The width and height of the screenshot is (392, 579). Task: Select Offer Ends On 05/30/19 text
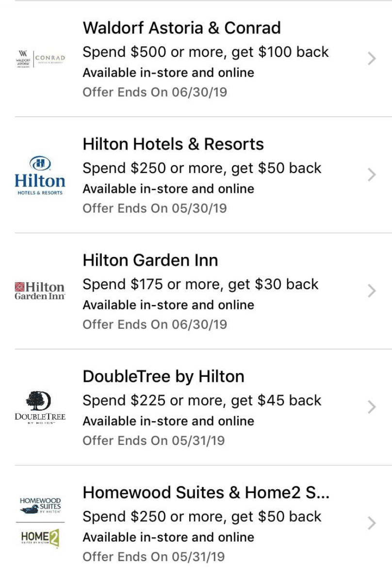[155, 208]
